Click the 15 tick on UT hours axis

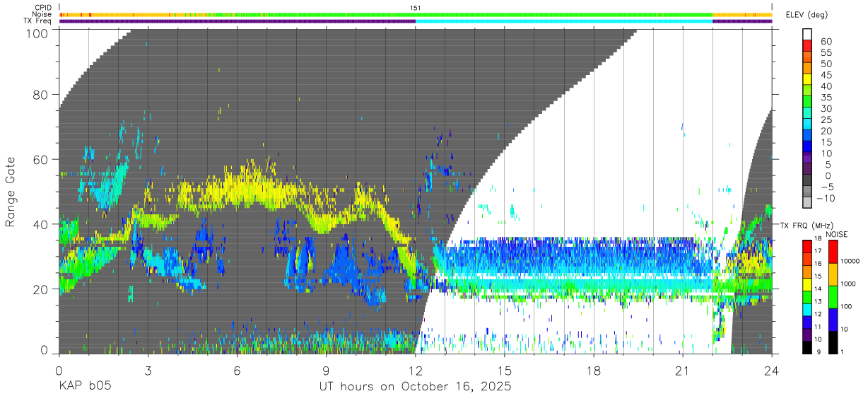(505, 371)
